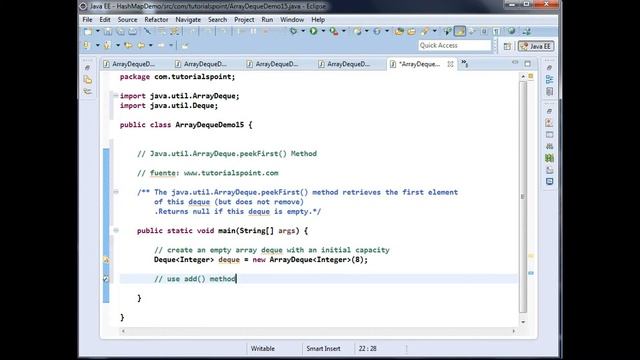640x360 pixels.
Task: Click the cursor position 22 : 28 status
Action: 367,349
